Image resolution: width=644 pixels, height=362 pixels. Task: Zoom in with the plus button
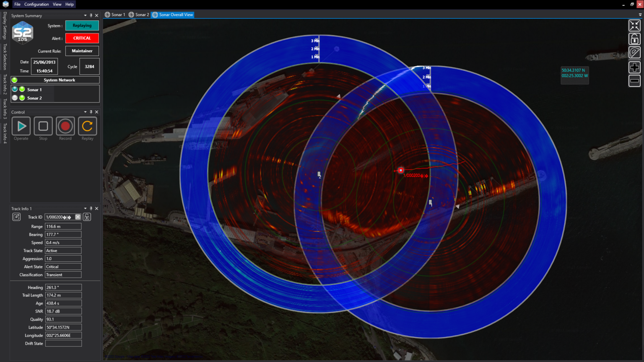tap(634, 67)
